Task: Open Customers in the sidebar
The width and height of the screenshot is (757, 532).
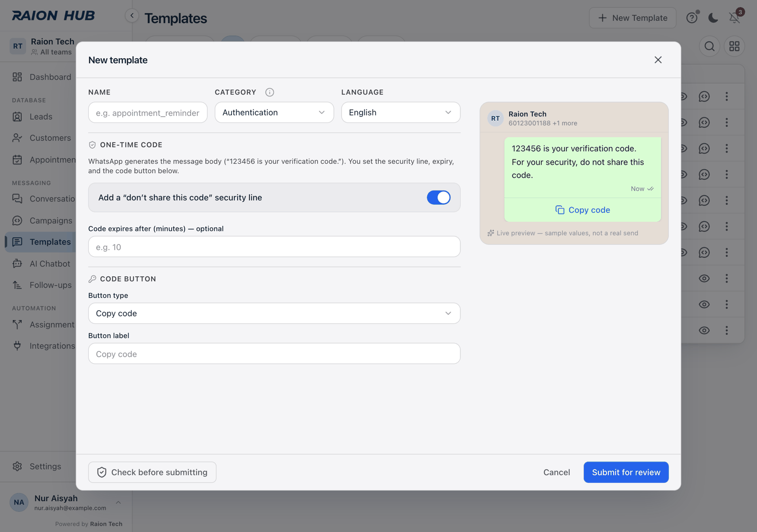Action: [42, 138]
